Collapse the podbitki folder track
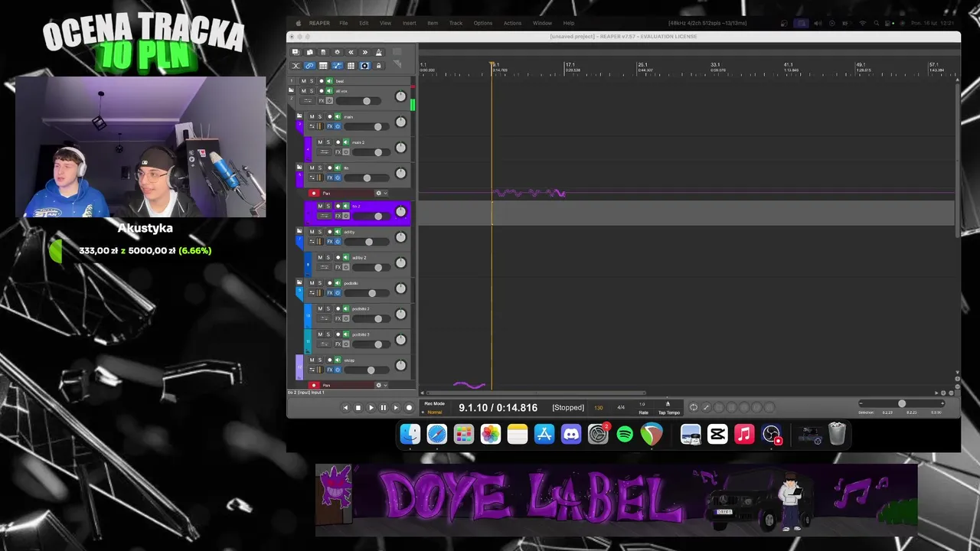Image resolution: width=980 pixels, height=551 pixels. (x=299, y=283)
